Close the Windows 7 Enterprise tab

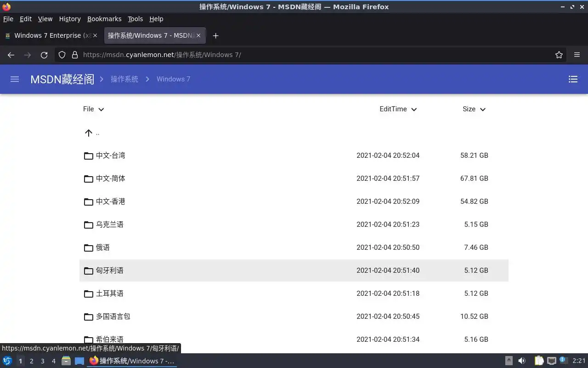[x=95, y=35]
